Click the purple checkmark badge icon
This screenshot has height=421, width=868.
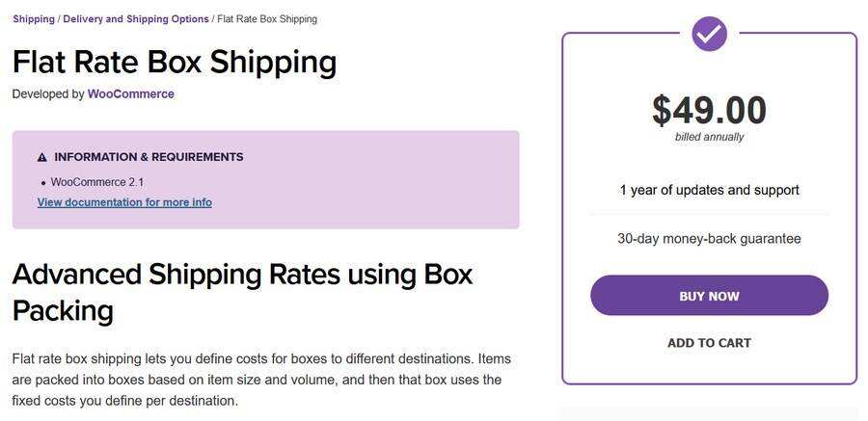click(x=709, y=35)
